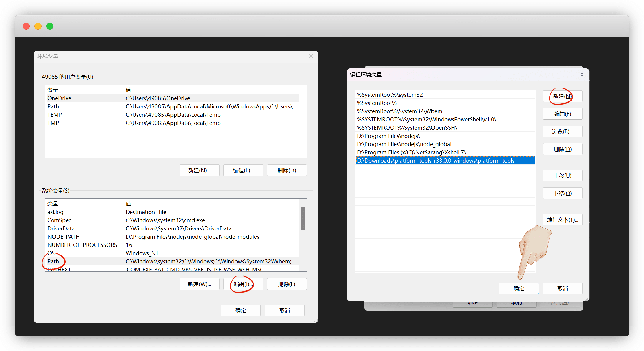644x351 pixels.
Task: Click the green maximize dot
Action: [x=50, y=26]
